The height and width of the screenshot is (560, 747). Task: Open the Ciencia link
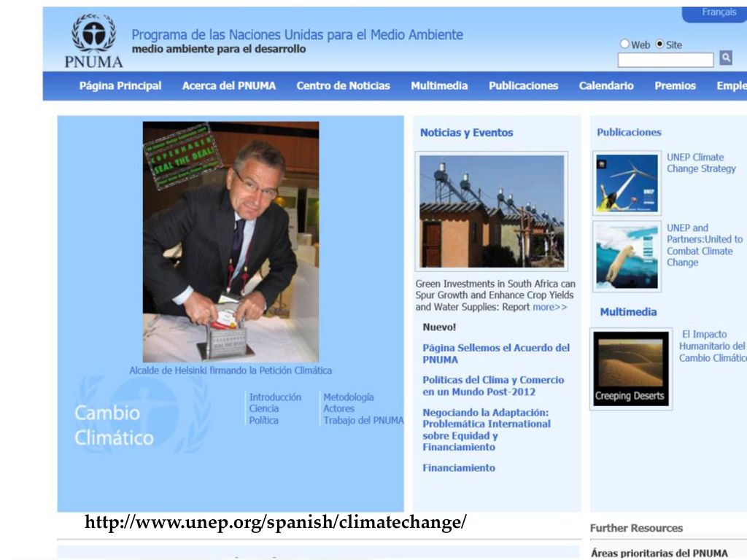[264, 408]
